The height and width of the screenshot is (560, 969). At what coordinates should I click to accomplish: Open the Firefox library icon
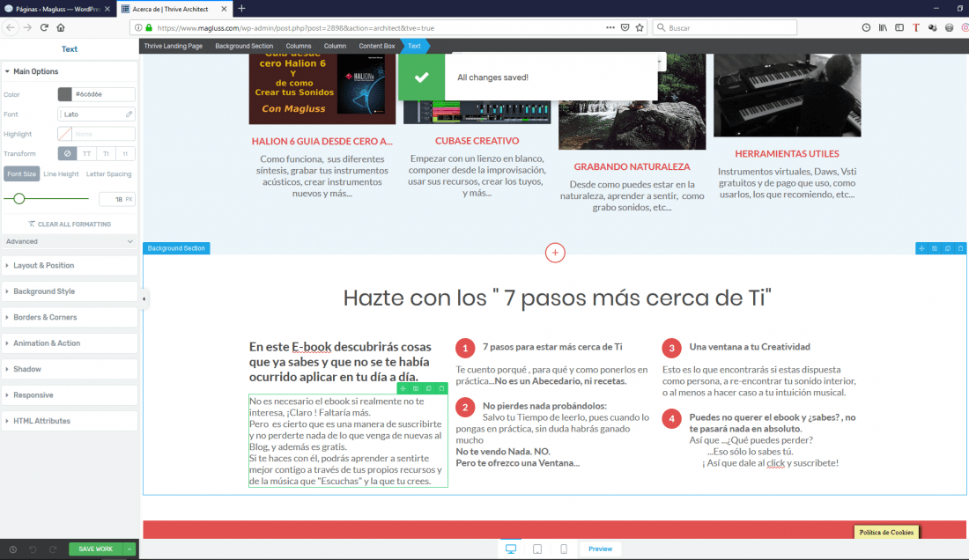pos(883,28)
